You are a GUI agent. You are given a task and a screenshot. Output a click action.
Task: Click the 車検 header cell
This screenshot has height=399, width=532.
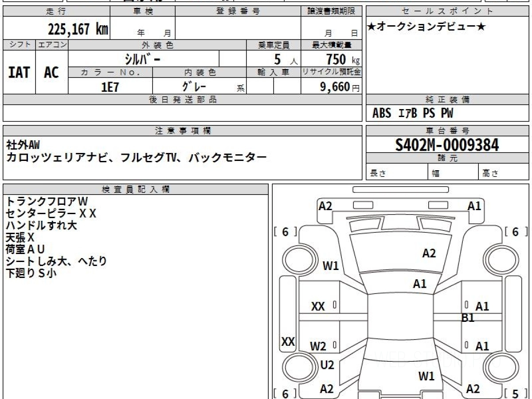coord(143,12)
